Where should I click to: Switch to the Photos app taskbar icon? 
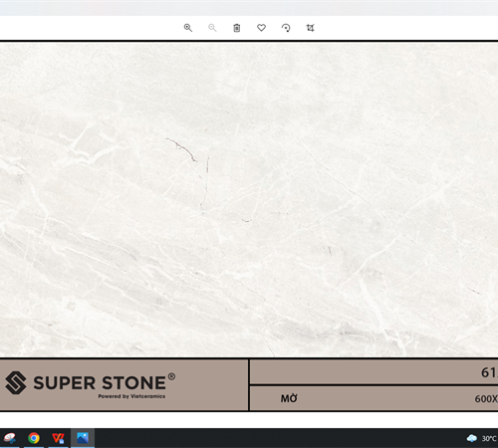click(x=83, y=438)
